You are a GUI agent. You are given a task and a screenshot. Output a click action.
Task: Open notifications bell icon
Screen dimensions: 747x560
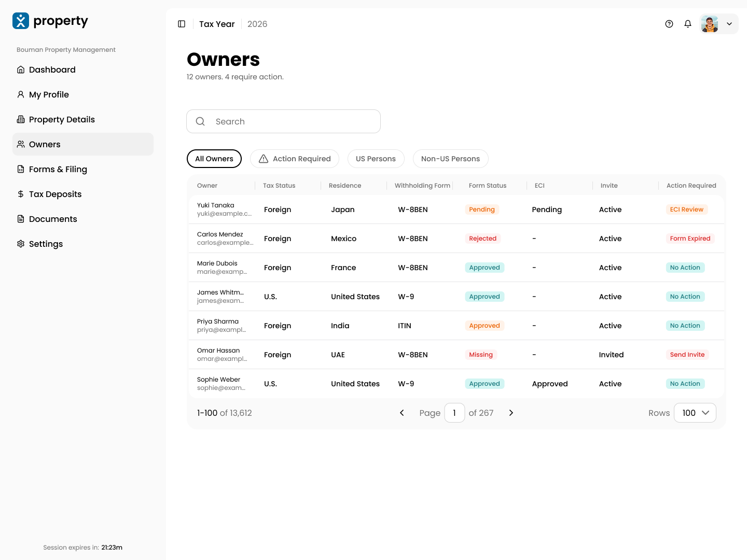tap(688, 24)
